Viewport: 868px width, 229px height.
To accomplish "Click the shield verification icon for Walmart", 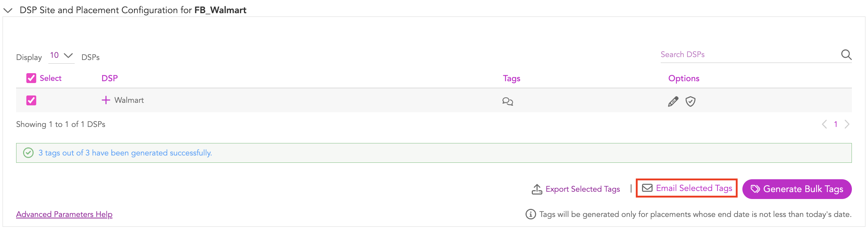I will pos(690,101).
